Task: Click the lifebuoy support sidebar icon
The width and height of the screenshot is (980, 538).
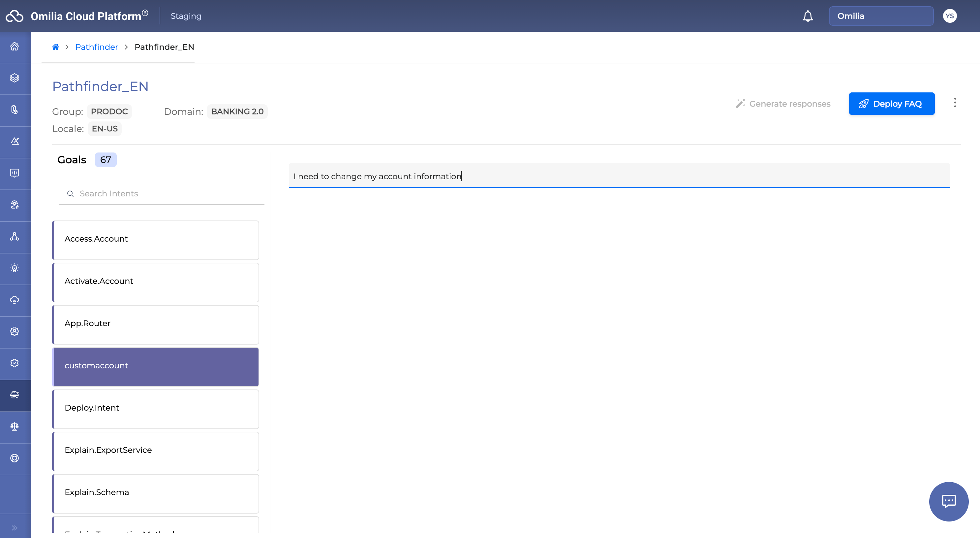Action: pos(15,458)
